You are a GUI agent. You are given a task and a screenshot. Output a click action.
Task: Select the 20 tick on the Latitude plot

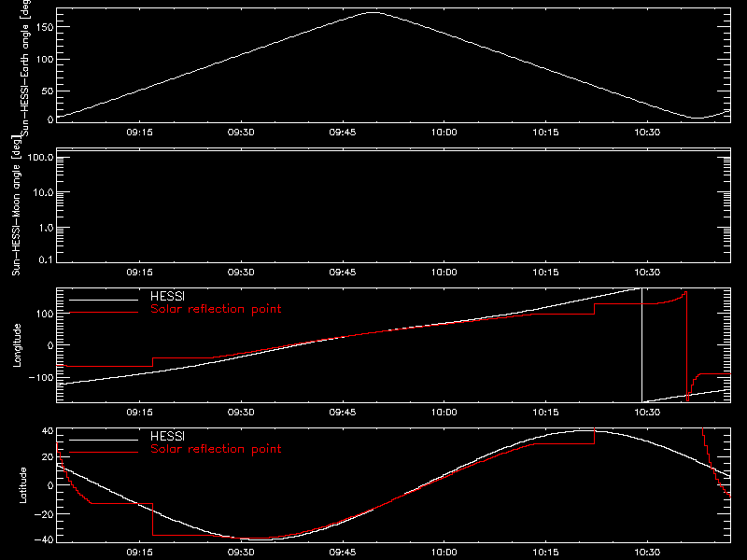pos(48,457)
